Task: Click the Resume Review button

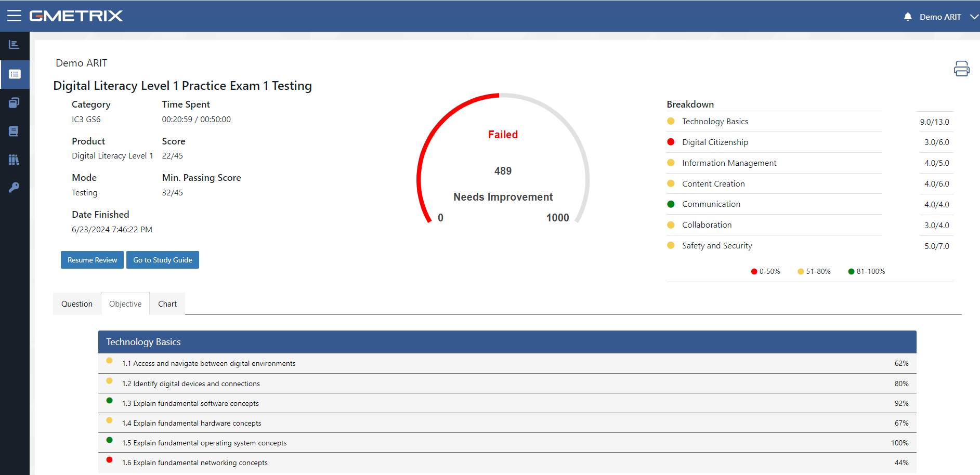Action: (92, 260)
